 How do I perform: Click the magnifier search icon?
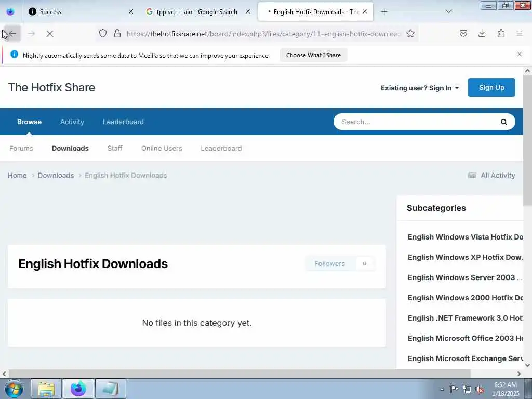click(504, 122)
